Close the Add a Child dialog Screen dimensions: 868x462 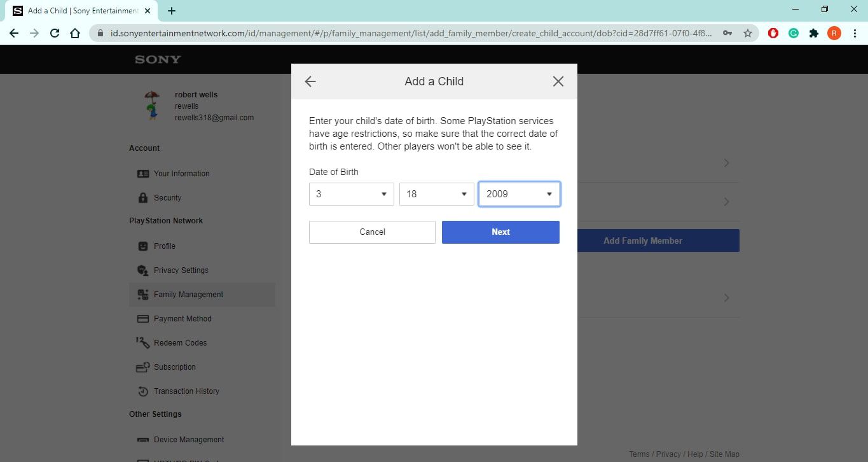pos(558,81)
